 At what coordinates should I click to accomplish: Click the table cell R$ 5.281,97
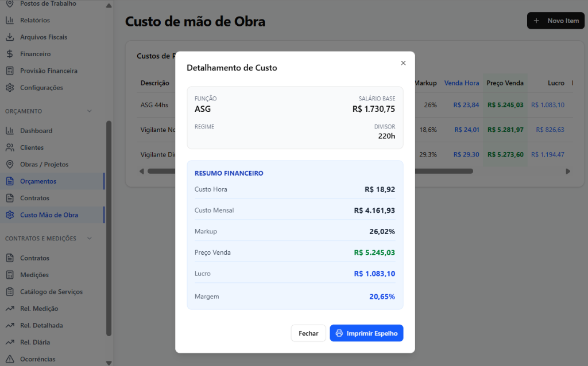tap(505, 130)
